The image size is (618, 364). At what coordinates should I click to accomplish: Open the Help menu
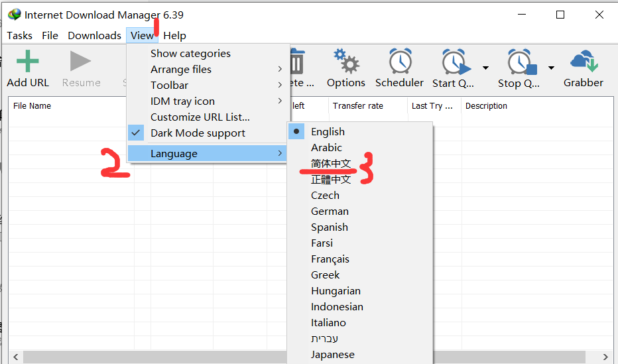[174, 35]
